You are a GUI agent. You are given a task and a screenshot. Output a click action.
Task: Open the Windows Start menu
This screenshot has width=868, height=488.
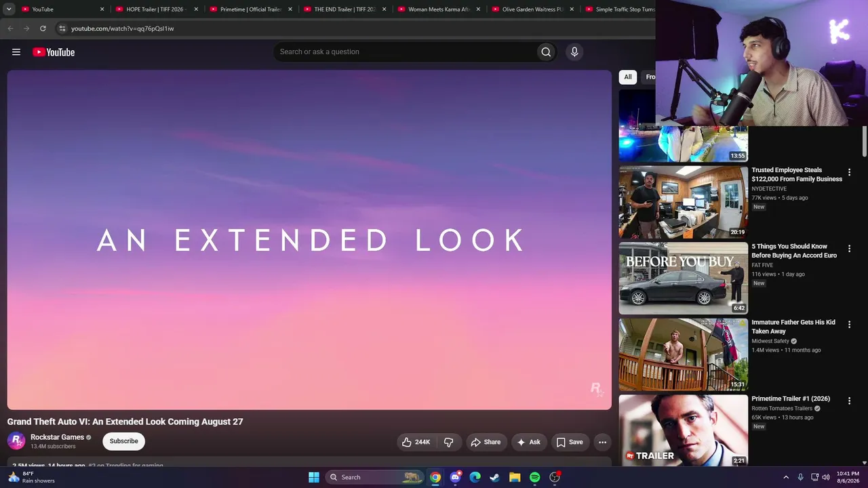313,477
